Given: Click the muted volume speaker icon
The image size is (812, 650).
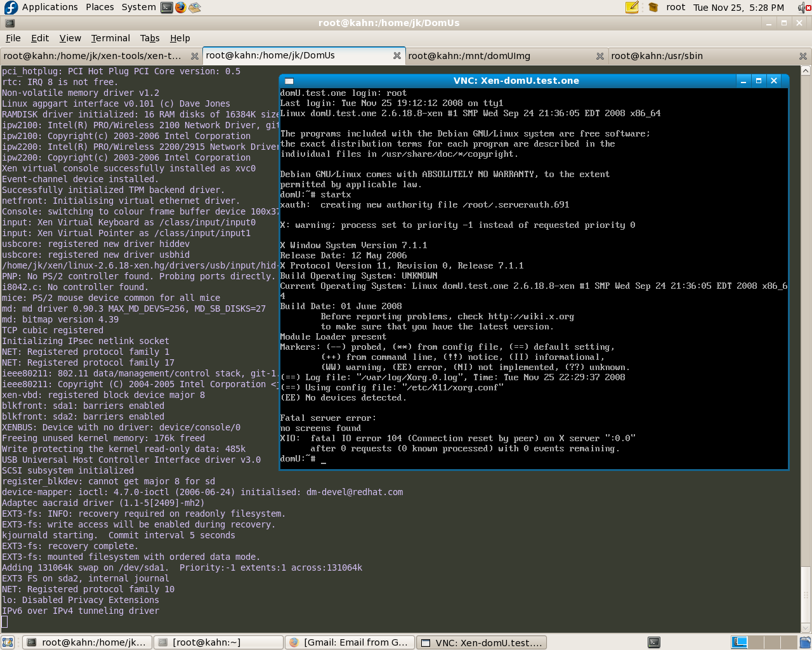Looking at the screenshot, I should [803, 8].
